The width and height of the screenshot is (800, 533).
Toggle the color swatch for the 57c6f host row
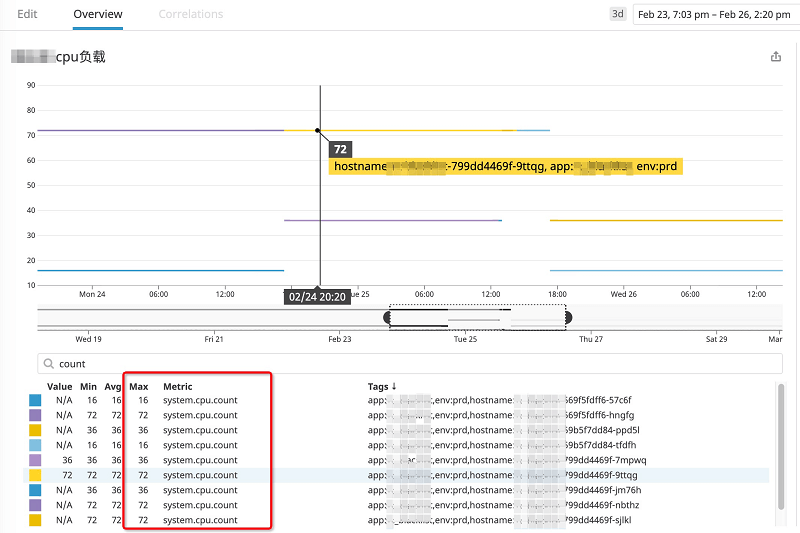tap(35, 400)
